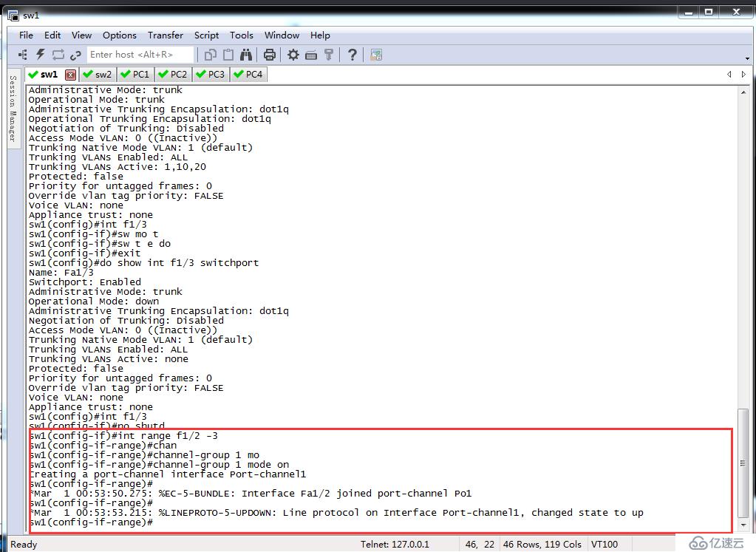Click the Reconnect arrows icon
Image resolution: width=756 pixels, height=552 pixels.
pos(58,55)
